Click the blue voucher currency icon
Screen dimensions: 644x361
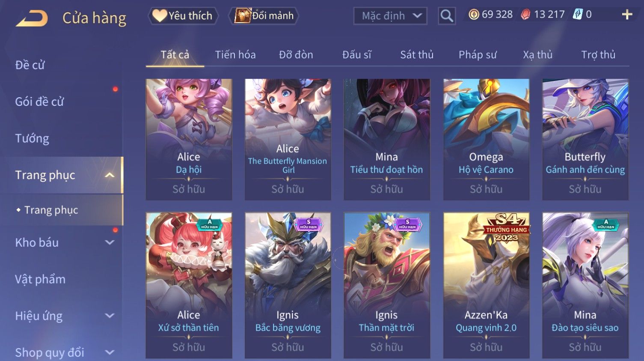click(x=578, y=15)
